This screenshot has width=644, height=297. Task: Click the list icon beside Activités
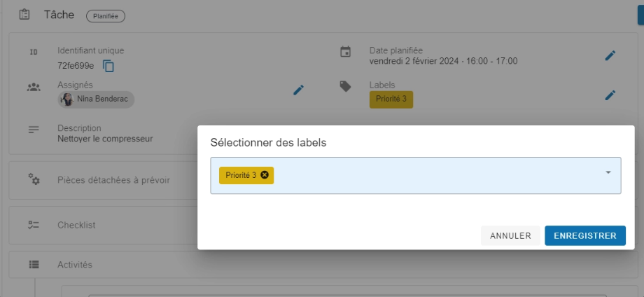coord(34,265)
